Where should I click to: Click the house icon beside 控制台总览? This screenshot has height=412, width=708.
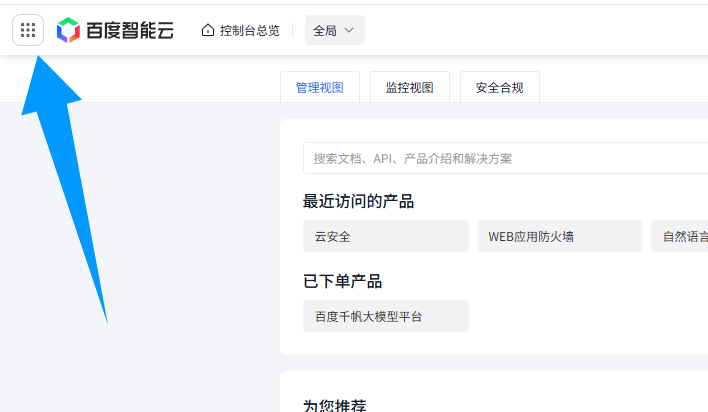208,30
